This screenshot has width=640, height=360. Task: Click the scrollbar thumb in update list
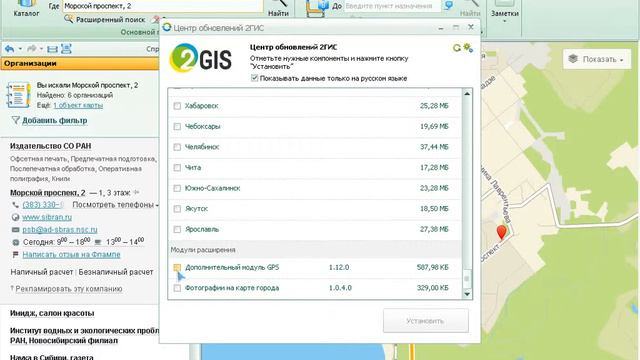467,279
